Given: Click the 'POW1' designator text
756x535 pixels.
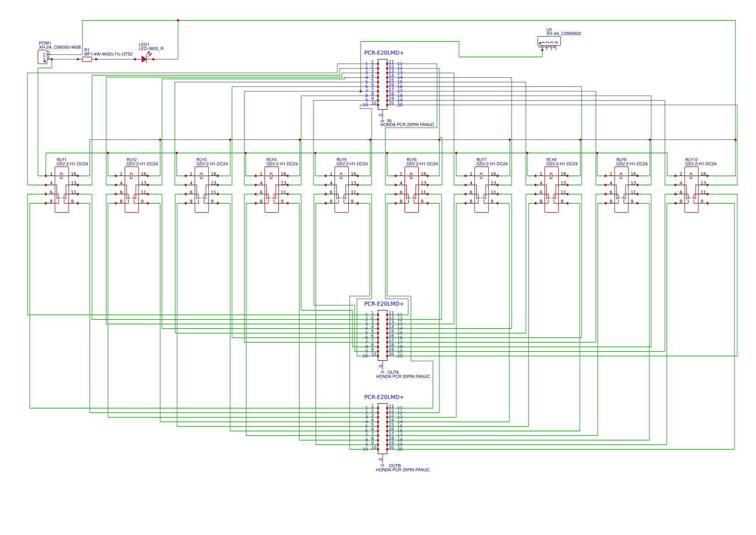Looking at the screenshot, I should pos(45,43).
